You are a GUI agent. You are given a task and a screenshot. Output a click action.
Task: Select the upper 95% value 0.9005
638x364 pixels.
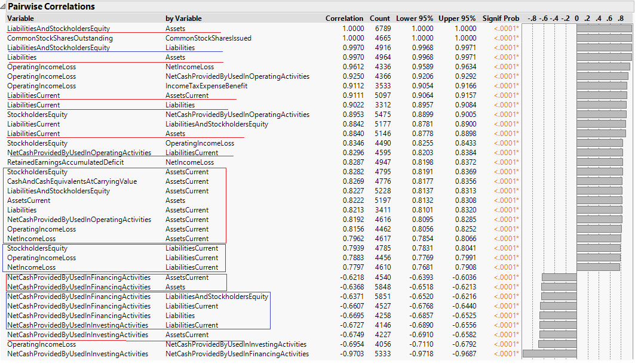(465, 115)
